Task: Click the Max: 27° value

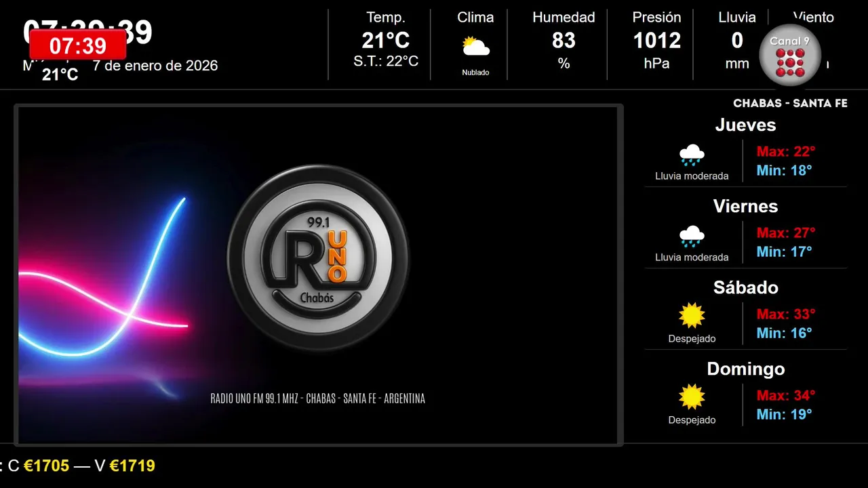Action: (786, 232)
